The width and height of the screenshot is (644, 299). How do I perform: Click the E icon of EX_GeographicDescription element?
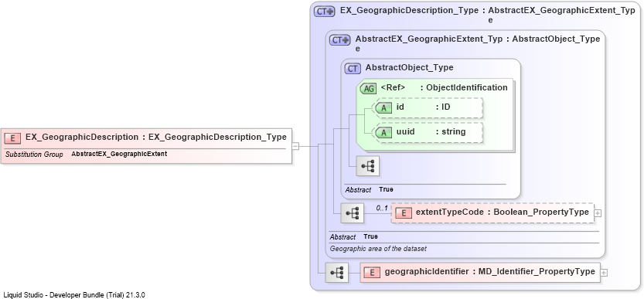tap(12, 138)
